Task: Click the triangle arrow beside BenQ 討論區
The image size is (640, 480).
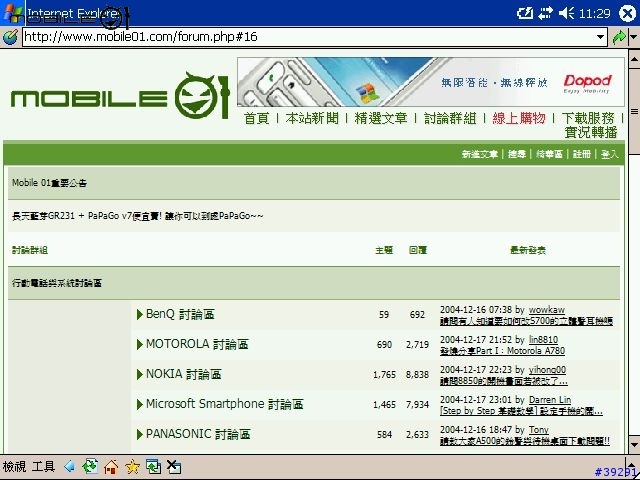Action: coord(140,314)
